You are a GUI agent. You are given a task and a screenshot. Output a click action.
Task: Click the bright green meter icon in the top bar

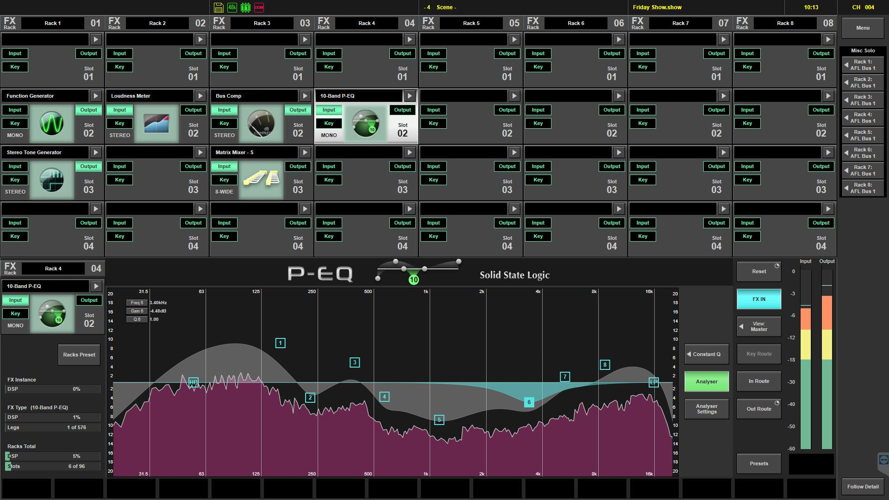click(x=245, y=7)
